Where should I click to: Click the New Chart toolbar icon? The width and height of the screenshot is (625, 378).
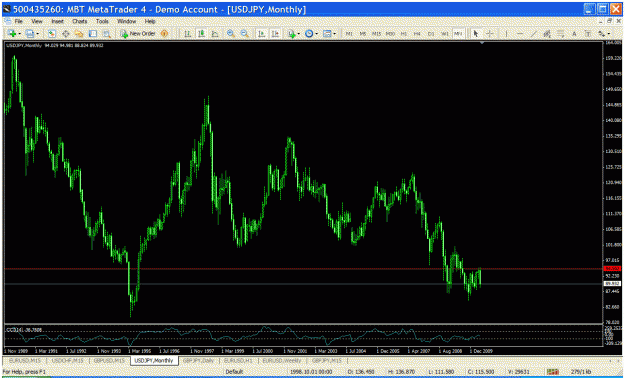click(x=12, y=34)
